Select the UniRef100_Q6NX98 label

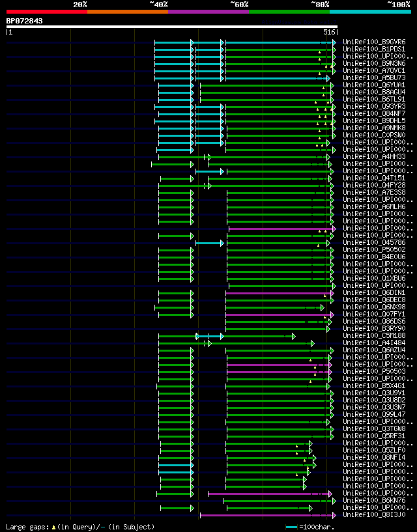pos(374,307)
